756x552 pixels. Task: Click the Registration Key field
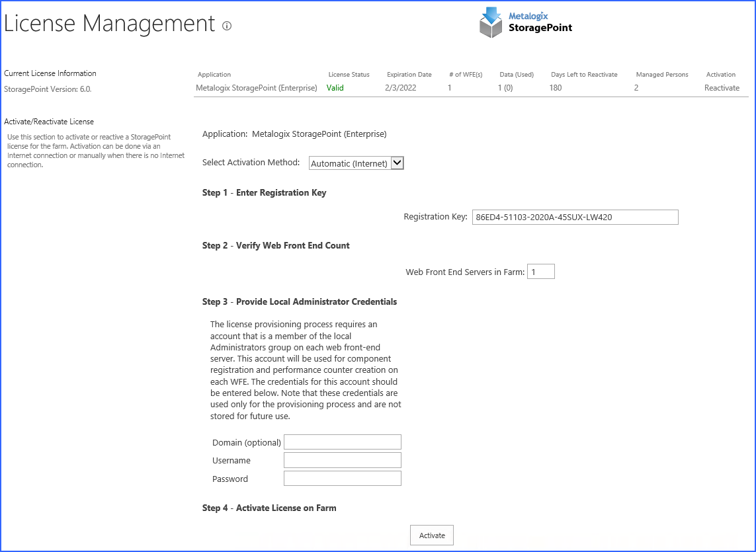(575, 217)
